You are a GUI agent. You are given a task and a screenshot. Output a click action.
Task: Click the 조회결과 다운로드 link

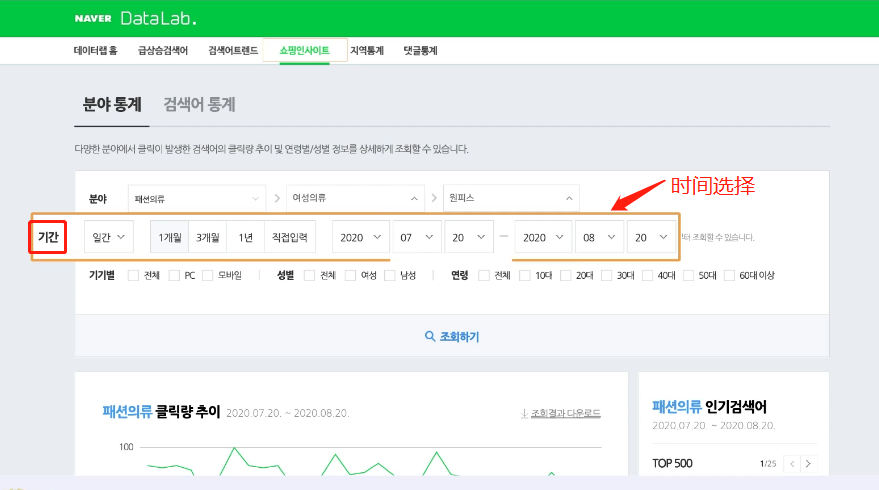coord(566,413)
